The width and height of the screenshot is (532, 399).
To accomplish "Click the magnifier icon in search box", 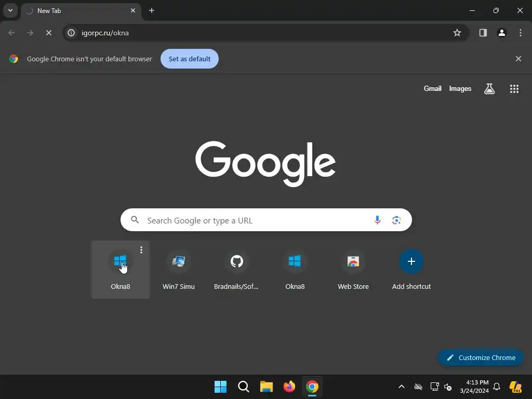I will pos(135,220).
